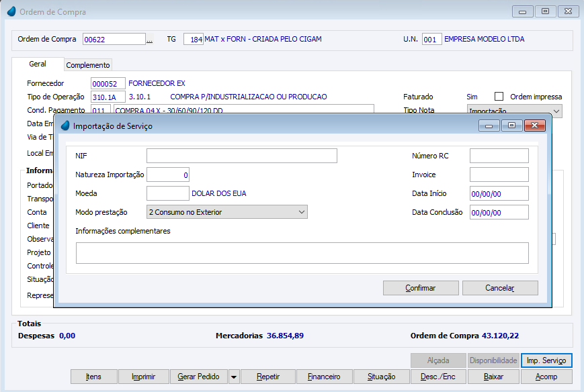
Task: Open the Ordem de Compra lookup ellipsis
Action: pyautogui.click(x=149, y=40)
